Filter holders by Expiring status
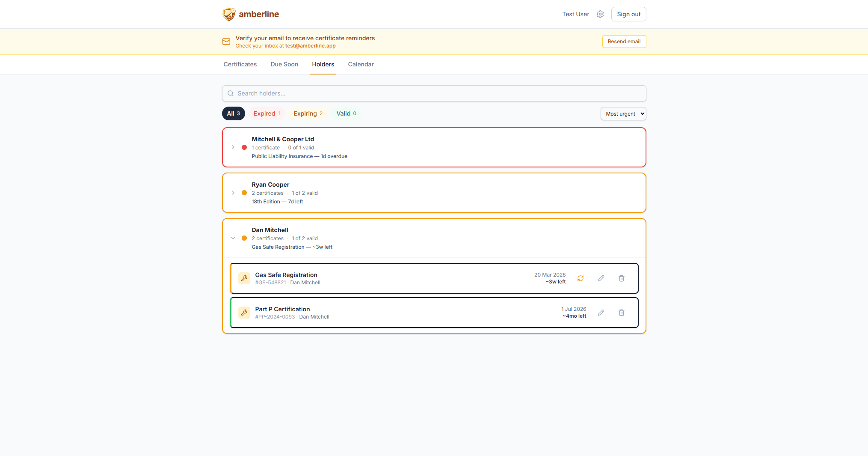Image resolution: width=868 pixels, height=456 pixels. pyautogui.click(x=308, y=113)
